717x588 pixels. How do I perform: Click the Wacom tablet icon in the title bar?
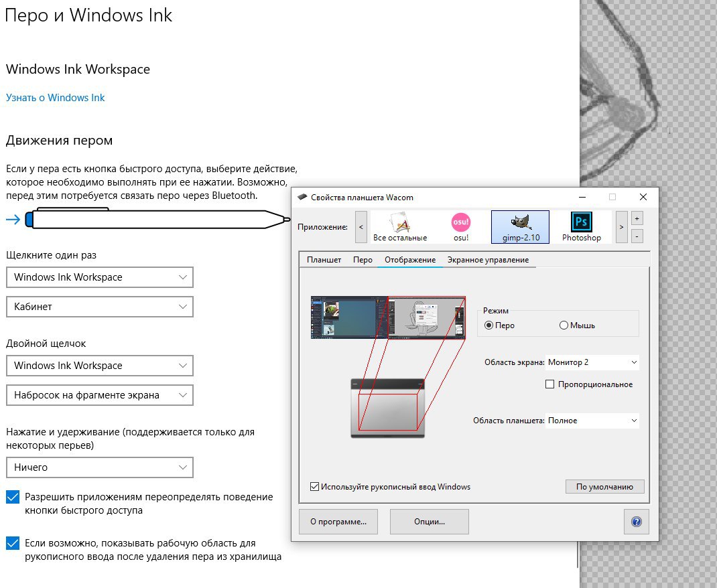pos(302,198)
